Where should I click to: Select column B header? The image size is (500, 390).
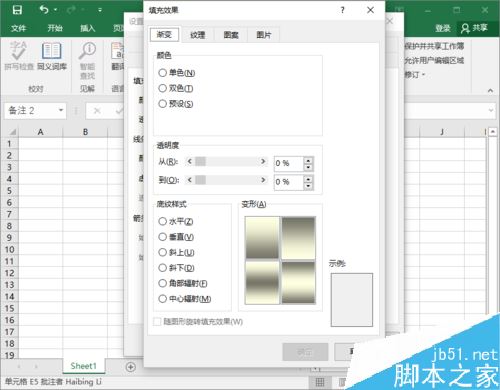(85, 132)
